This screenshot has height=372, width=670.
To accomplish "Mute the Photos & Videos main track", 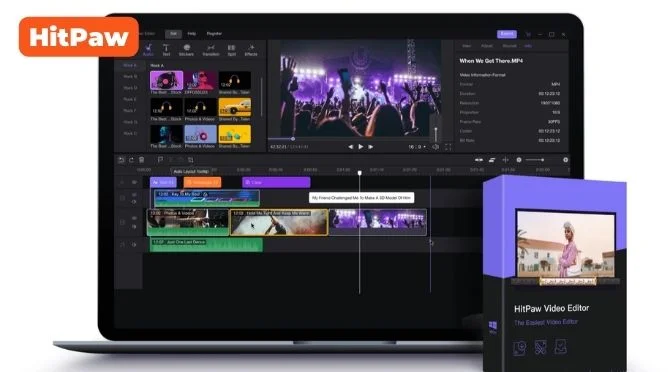I will pyautogui.click(x=134, y=227).
